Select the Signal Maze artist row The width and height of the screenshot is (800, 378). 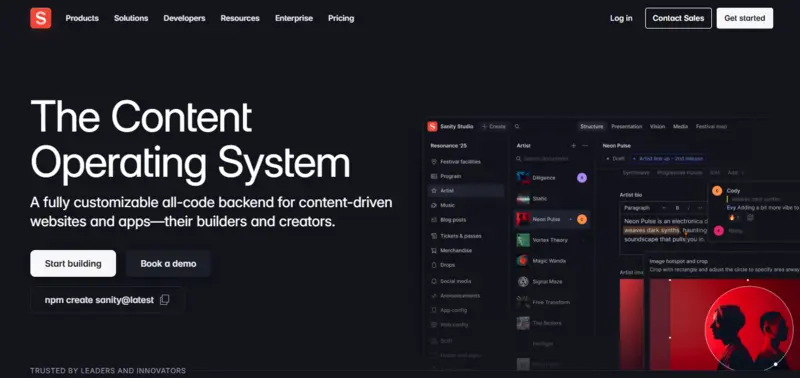tap(552, 282)
